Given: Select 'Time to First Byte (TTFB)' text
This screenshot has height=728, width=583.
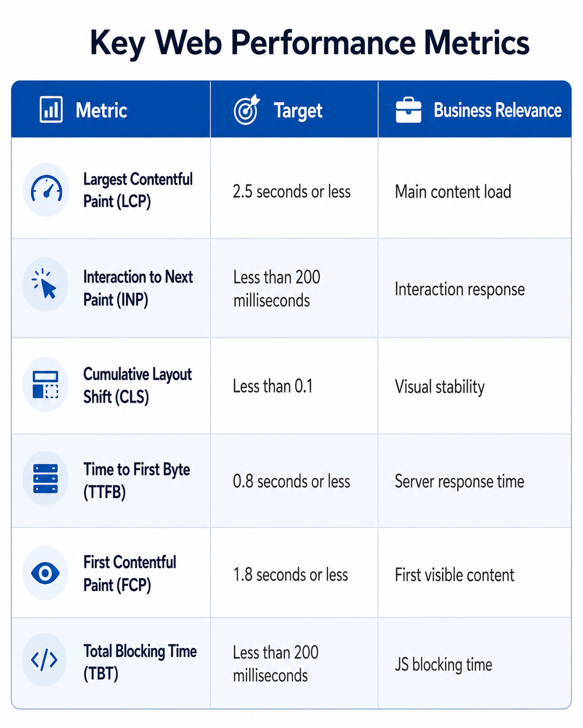Looking at the screenshot, I should (x=137, y=480).
